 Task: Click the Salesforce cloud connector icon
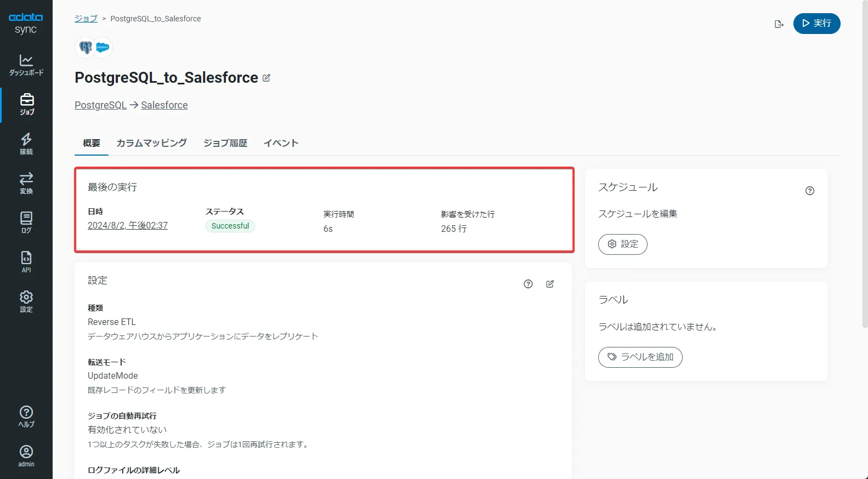[103, 48]
